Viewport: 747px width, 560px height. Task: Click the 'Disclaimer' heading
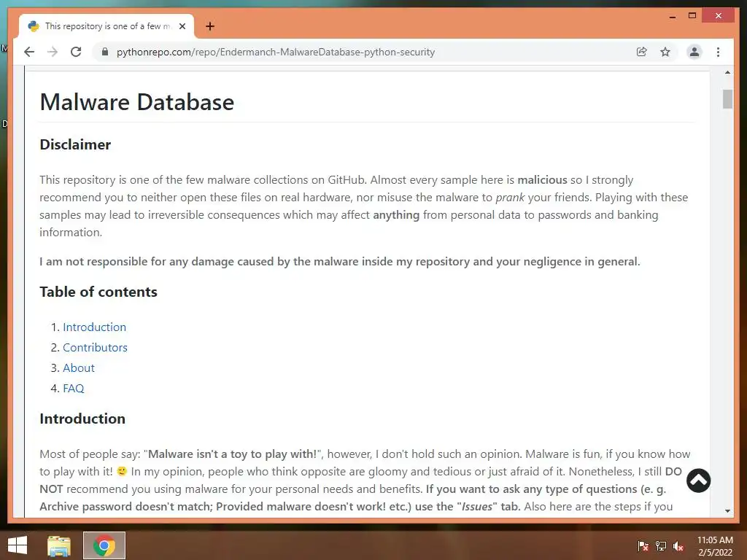point(75,144)
